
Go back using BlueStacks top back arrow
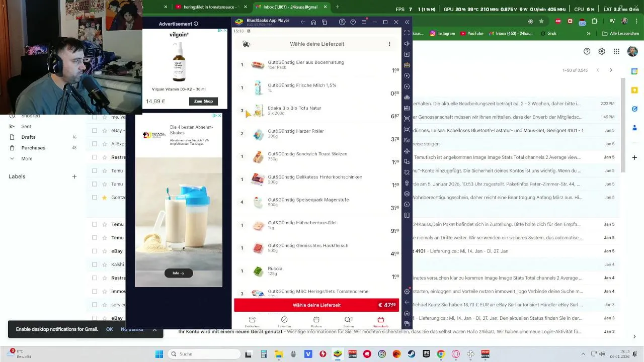pyautogui.click(x=303, y=22)
